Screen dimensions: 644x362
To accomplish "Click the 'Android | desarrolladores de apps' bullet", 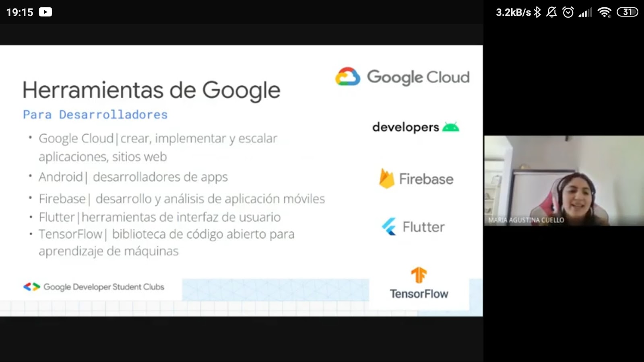I will (x=133, y=177).
